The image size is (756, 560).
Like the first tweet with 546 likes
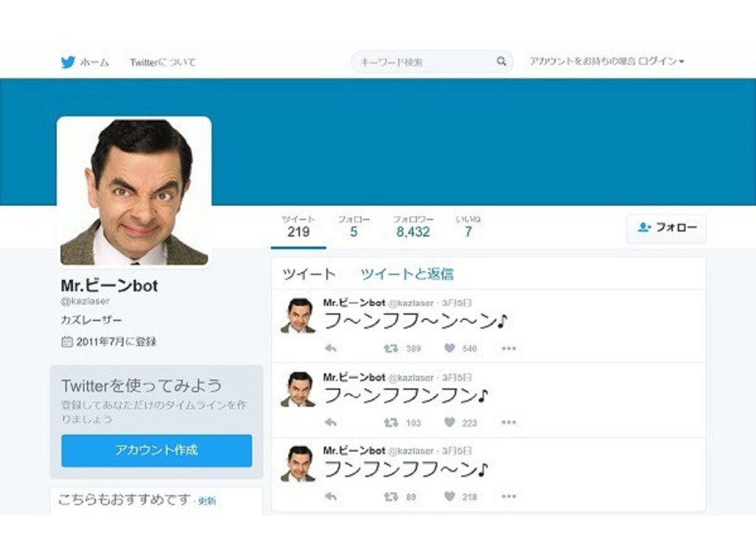pyautogui.click(x=450, y=348)
